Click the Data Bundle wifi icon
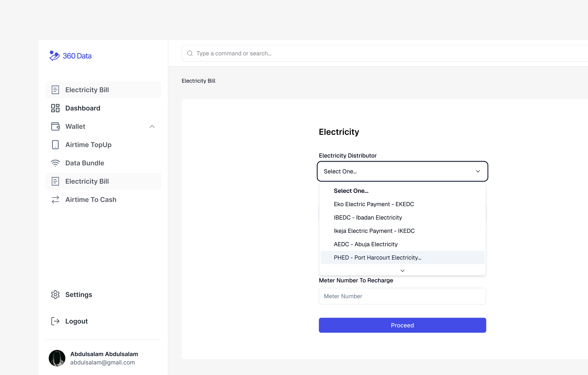588x375 pixels. [55, 163]
